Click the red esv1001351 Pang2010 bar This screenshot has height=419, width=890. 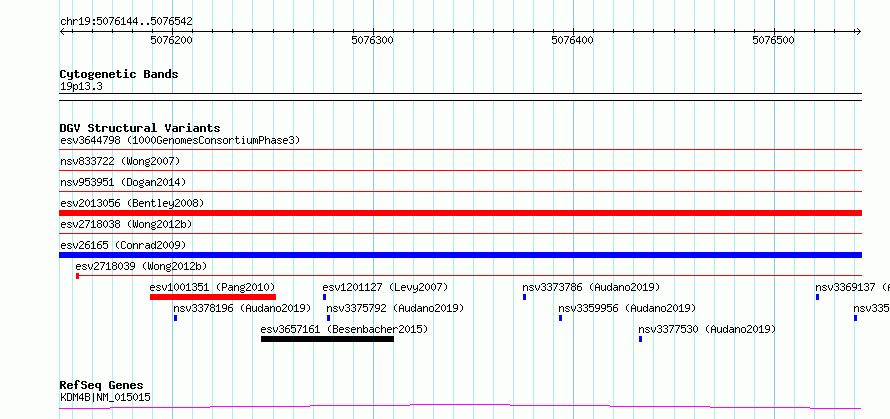click(213, 297)
